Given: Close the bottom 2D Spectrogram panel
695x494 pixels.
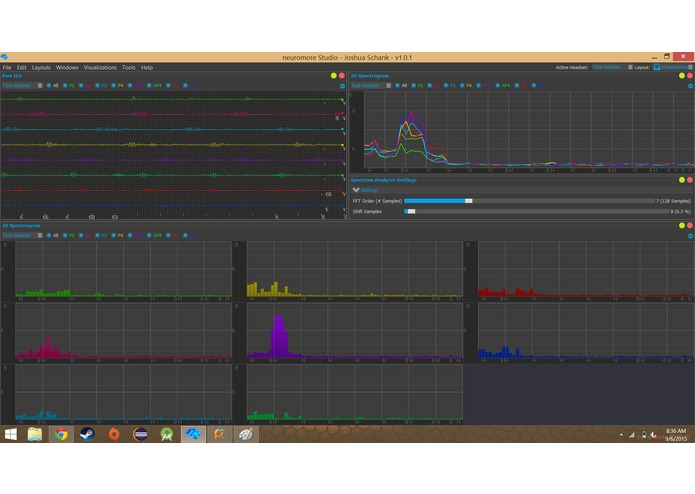Looking at the screenshot, I should click(690, 226).
